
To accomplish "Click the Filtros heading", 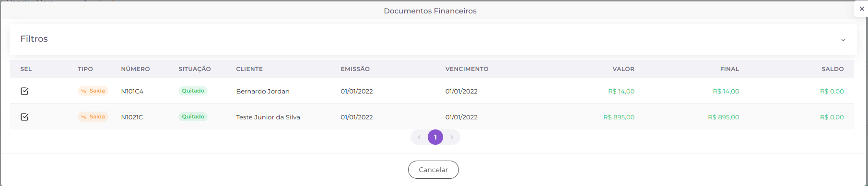I will 34,39.
